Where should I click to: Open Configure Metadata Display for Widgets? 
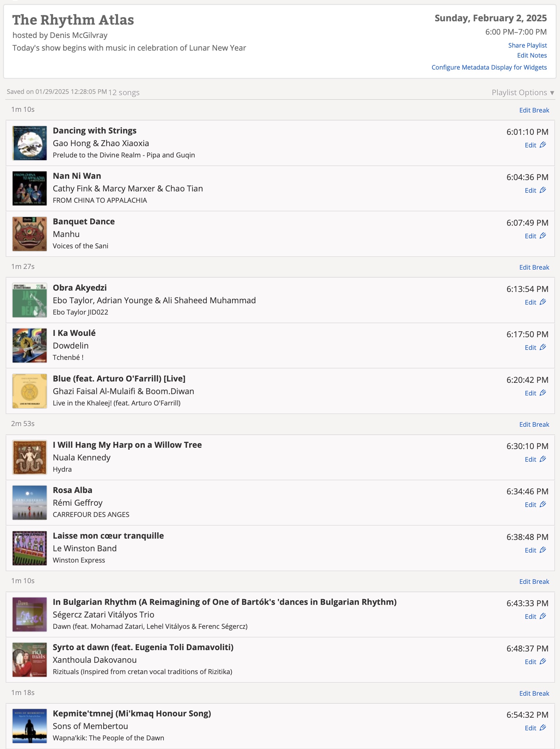point(489,67)
